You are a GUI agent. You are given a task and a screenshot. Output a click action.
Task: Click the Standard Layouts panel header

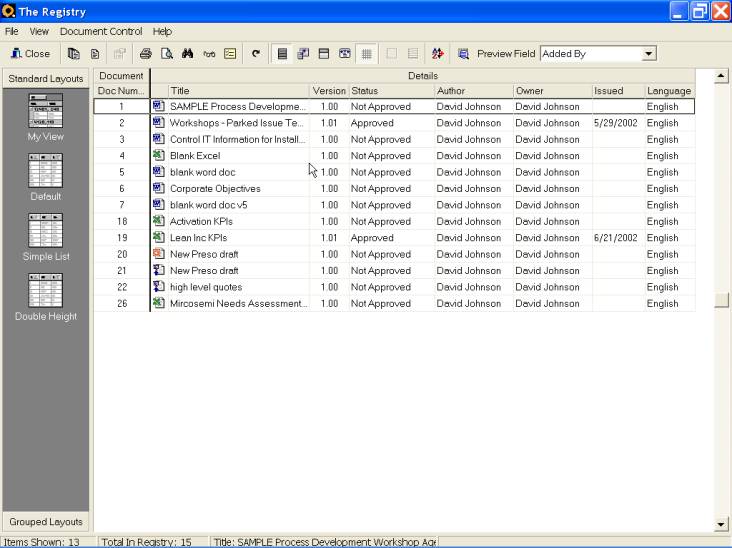(46, 78)
